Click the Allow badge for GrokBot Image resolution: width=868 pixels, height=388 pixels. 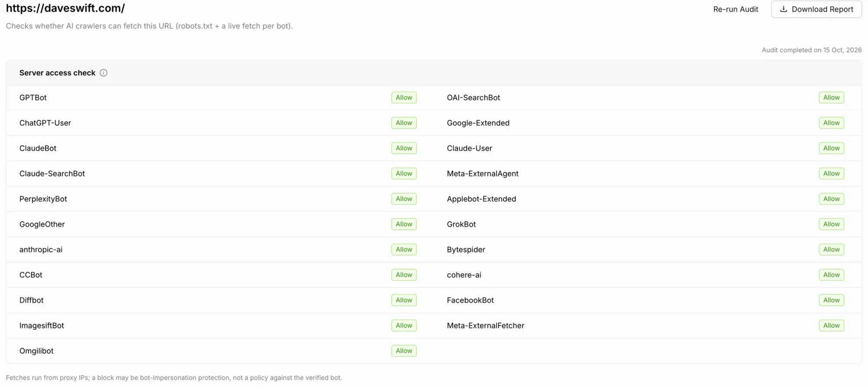[x=832, y=224]
